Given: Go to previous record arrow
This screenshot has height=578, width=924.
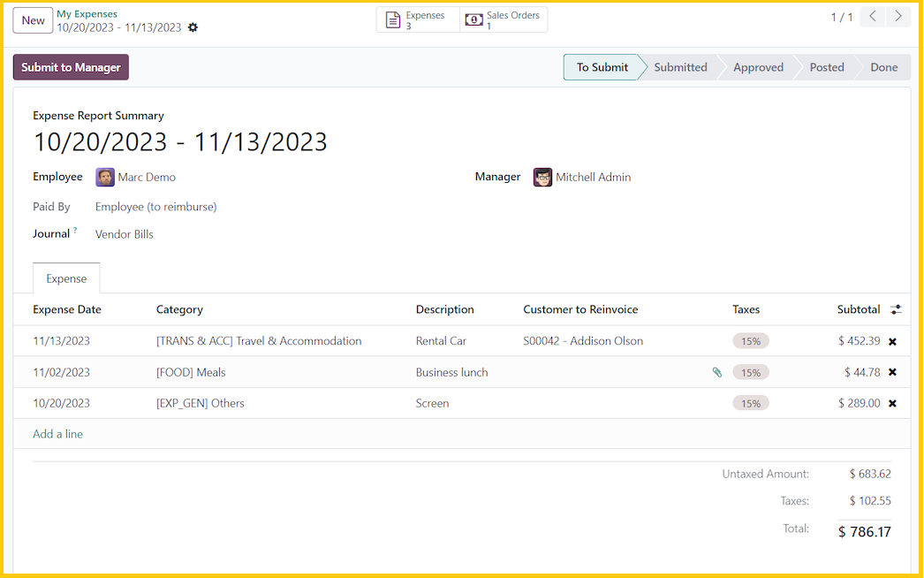Looking at the screenshot, I should (873, 17).
